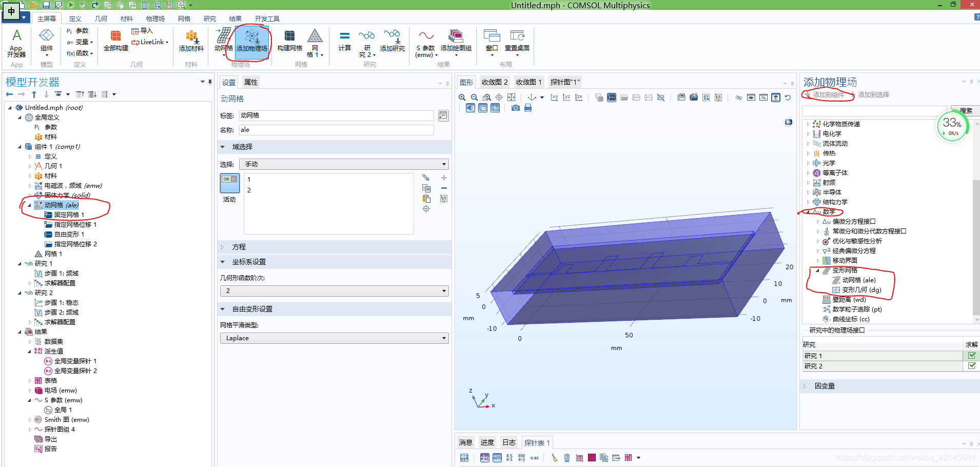Screen dimensions: 980x467
Task: Click the delete (trash) icon in the 探针表 toolbar
Action: [x=567, y=458]
